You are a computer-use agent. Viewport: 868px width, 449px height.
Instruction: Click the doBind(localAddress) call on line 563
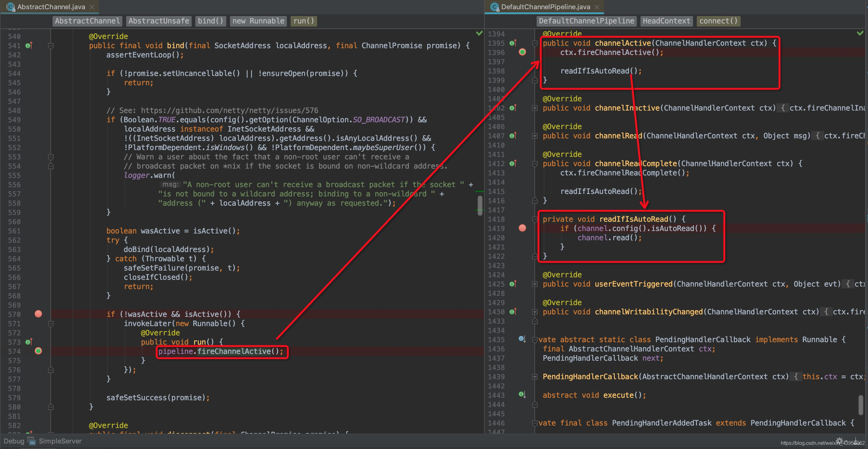[168, 250]
